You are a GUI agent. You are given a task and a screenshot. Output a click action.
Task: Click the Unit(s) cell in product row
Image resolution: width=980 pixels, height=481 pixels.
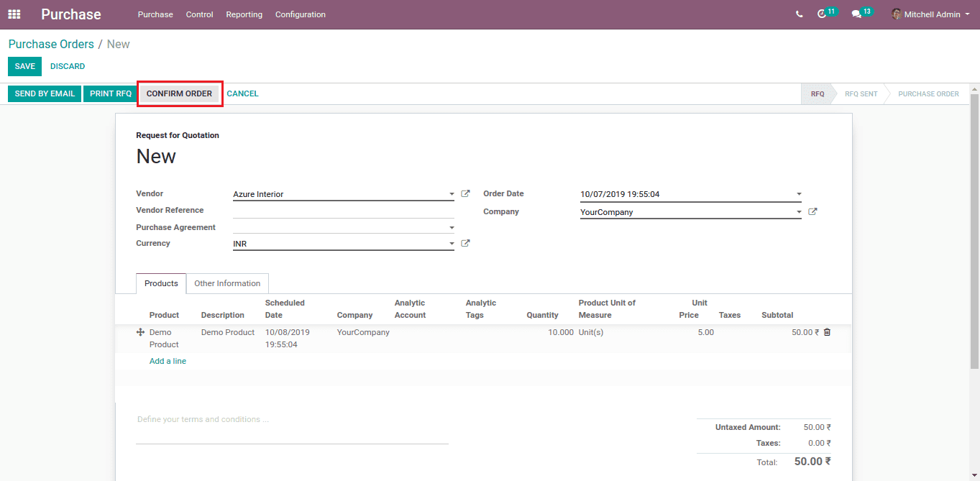(591, 332)
